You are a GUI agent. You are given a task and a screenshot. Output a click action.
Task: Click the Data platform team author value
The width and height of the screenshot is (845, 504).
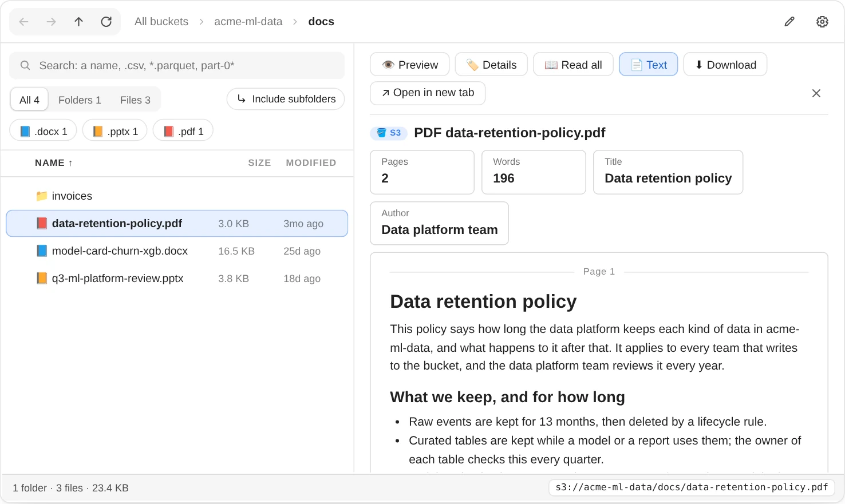pos(440,230)
